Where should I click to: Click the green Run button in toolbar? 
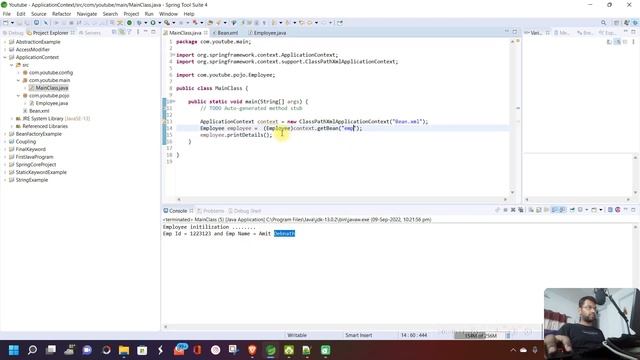tap(153, 23)
